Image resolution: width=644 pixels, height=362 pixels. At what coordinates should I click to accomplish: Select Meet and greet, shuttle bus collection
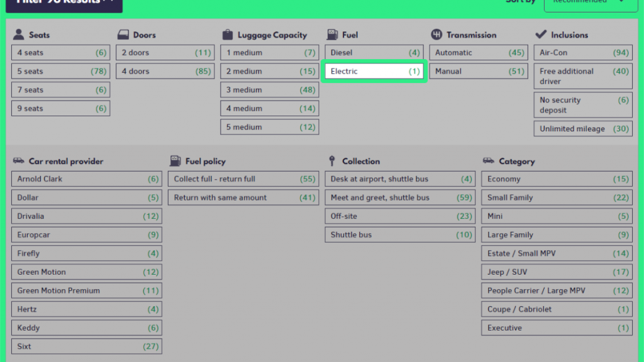coord(399,197)
